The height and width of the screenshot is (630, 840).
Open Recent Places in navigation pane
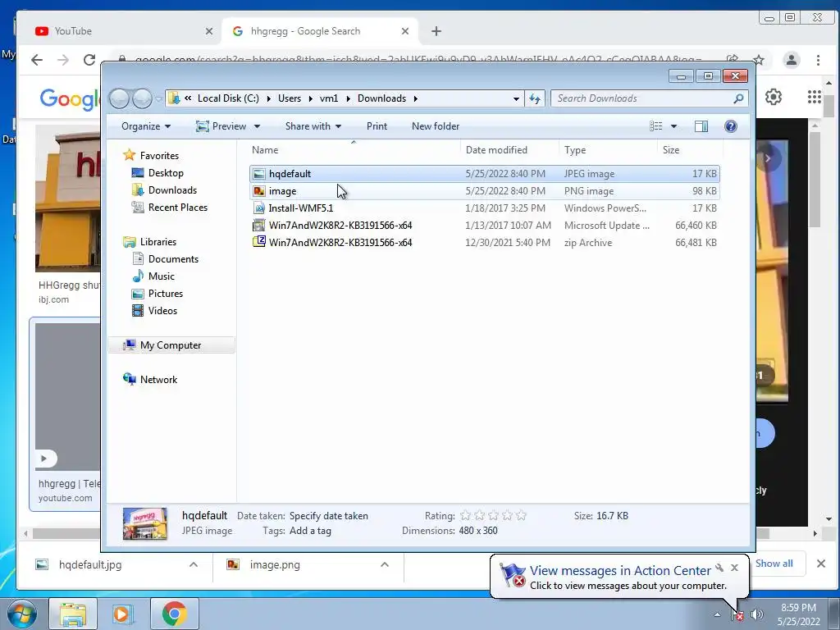177,208
